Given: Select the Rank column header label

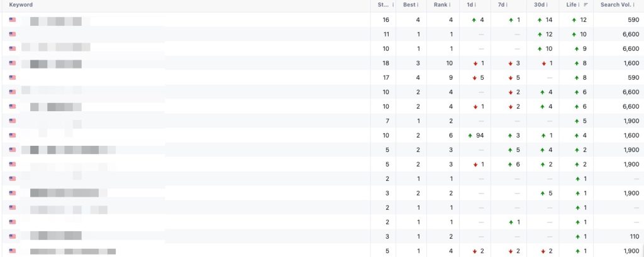Looking at the screenshot, I should (x=440, y=5).
